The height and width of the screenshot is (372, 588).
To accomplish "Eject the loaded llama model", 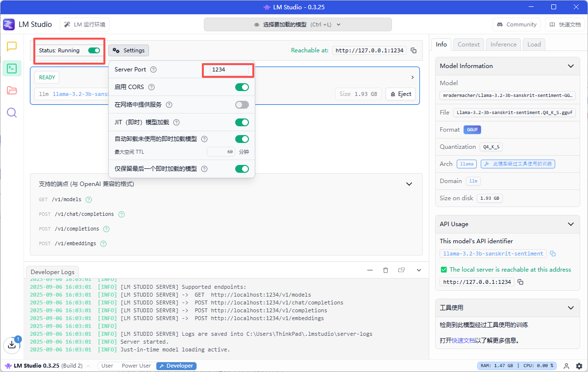I will click(400, 94).
